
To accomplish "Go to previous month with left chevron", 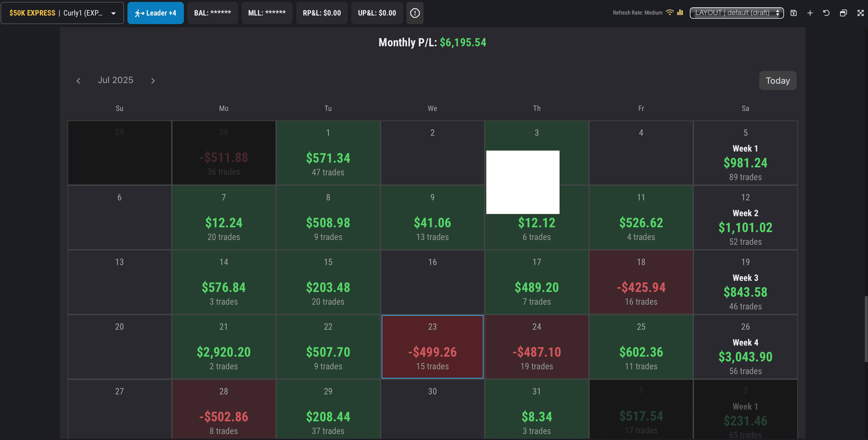I will (x=79, y=81).
